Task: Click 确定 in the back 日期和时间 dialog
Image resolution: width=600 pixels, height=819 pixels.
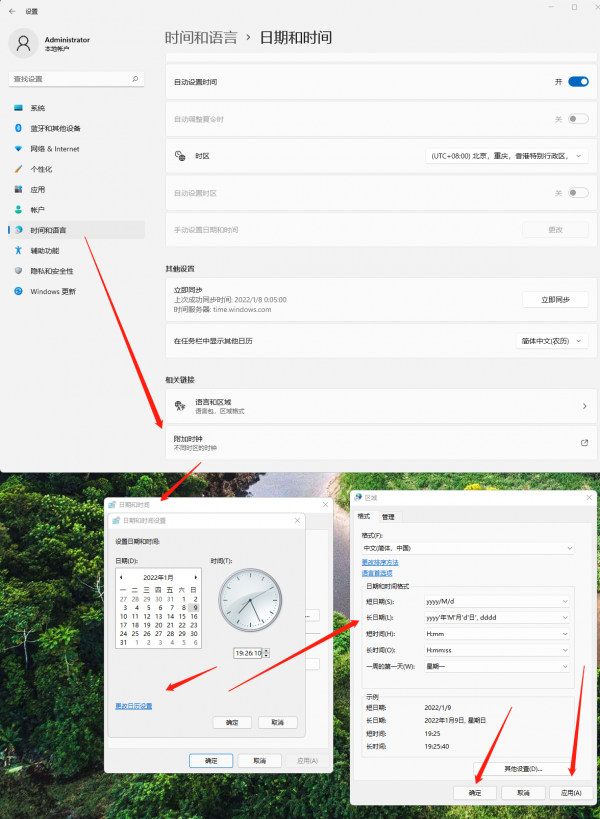Action: [211, 760]
